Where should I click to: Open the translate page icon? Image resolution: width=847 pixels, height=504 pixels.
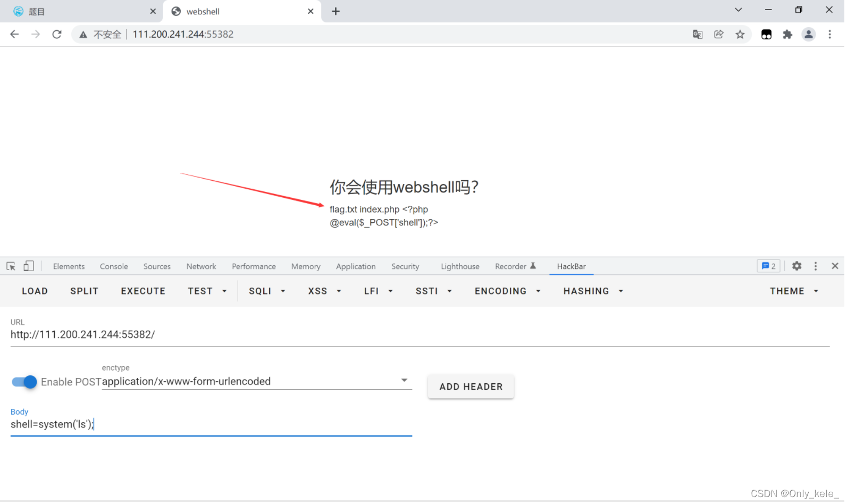tap(698, 35)
